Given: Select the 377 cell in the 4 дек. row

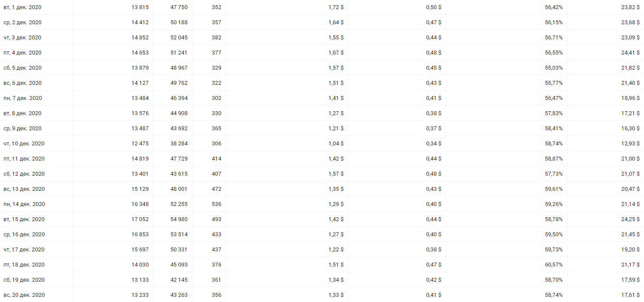Looking at the screenshot, I should pos(217,53).
